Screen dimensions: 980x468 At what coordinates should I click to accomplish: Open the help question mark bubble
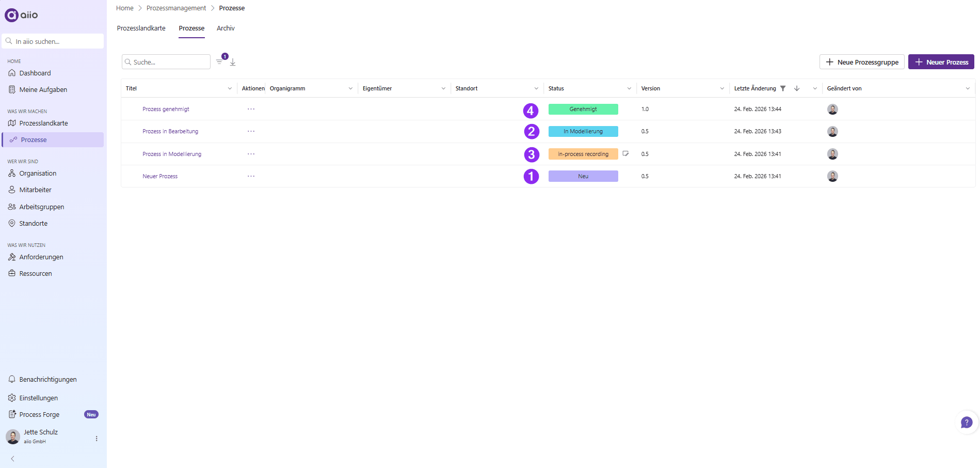(967, 423)
